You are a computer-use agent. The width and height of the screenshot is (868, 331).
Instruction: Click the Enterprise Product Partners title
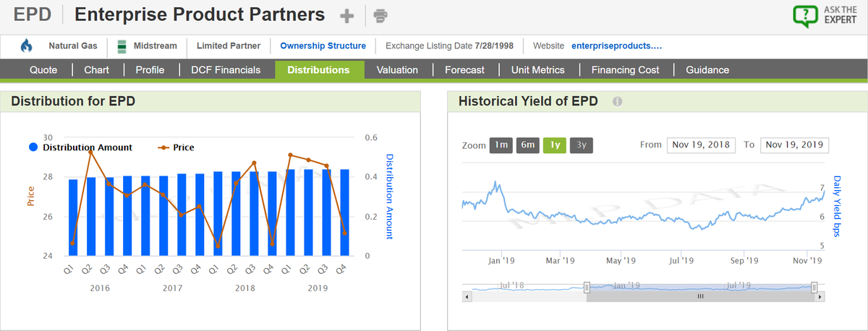tap(200, 14)
